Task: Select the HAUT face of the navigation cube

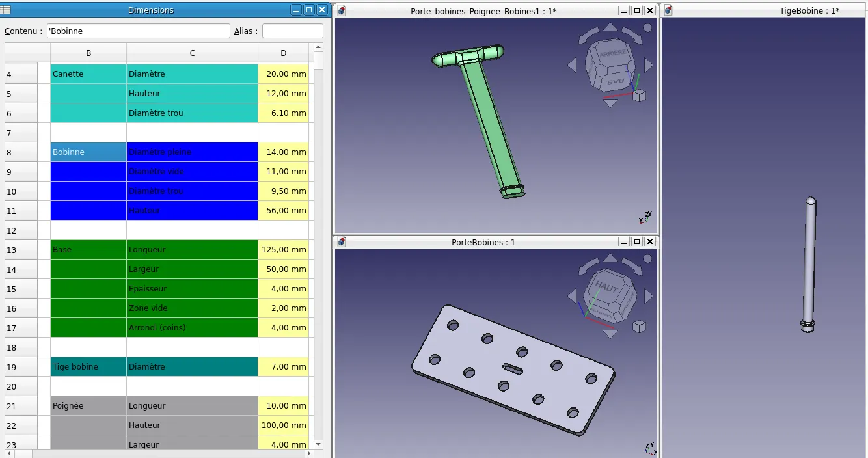Action: tap(608, 288)
